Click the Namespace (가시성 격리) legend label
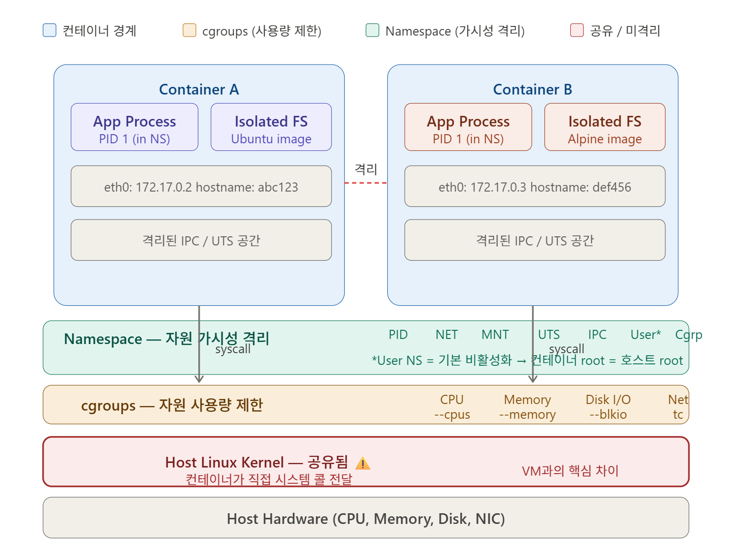This screenshot has width=732, height=560. (455, 31)
